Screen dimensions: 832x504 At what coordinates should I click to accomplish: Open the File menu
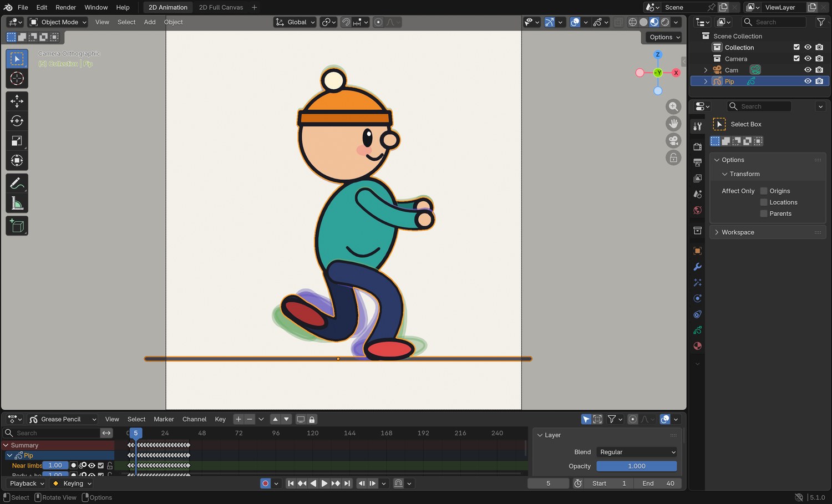(x=23, y=7)
